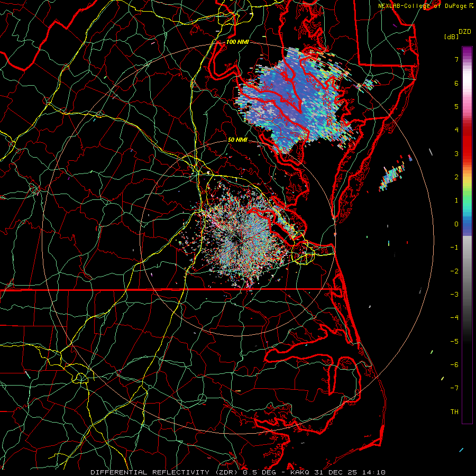
Task: Click the 100 NMI range ring label
Action: pyautogui.click(x=237, y=42)
